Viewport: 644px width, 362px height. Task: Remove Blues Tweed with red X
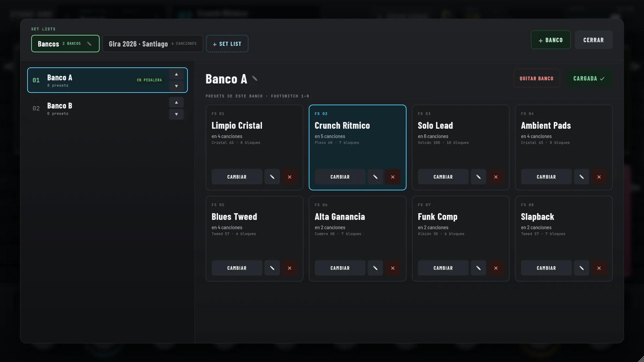point(289,268)
